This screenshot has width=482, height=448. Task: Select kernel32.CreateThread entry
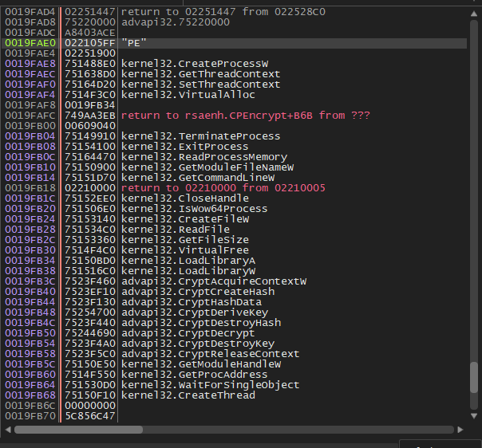[188, 395]
